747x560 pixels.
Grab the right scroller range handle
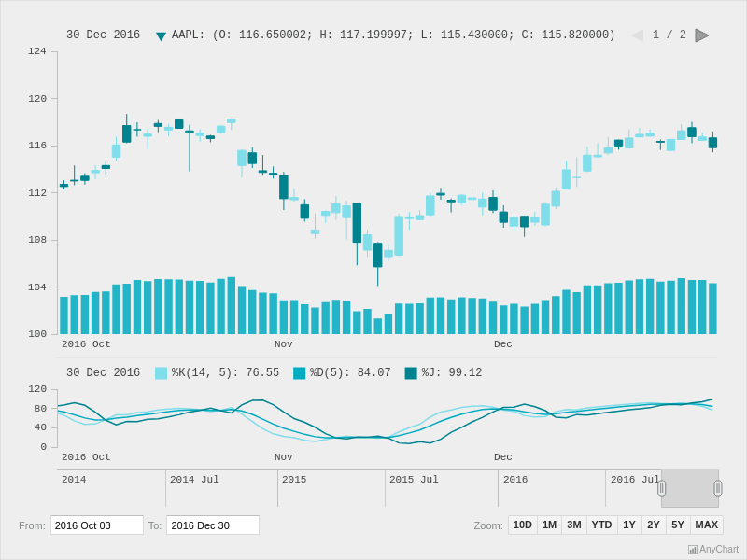pos(718,488)
